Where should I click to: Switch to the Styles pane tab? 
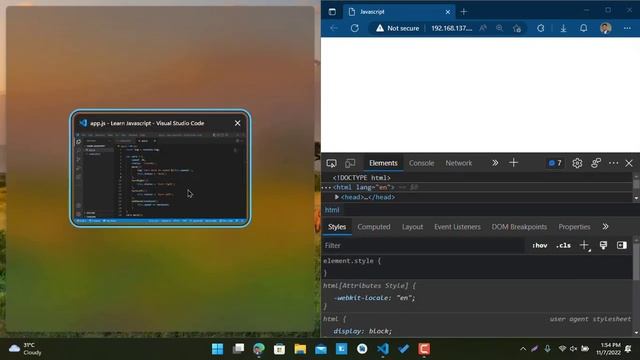(337, 227)
